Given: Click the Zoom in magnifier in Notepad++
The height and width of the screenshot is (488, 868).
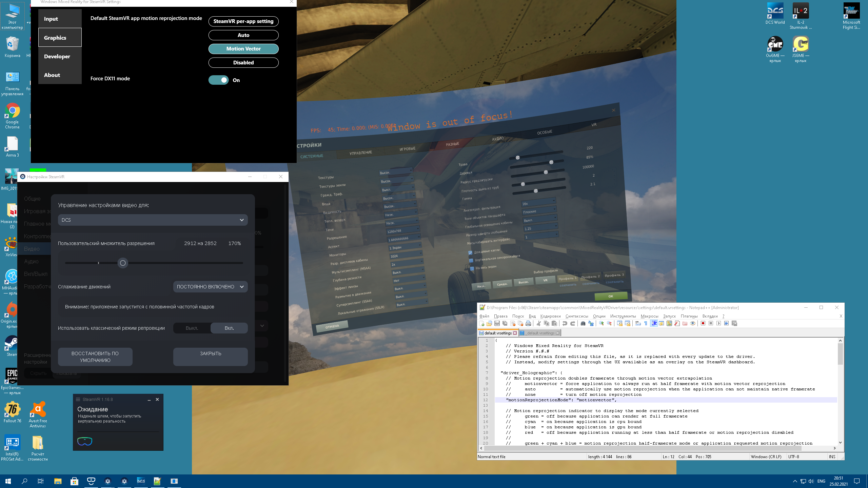Looking at the screenshot, I should pos(601,323).
